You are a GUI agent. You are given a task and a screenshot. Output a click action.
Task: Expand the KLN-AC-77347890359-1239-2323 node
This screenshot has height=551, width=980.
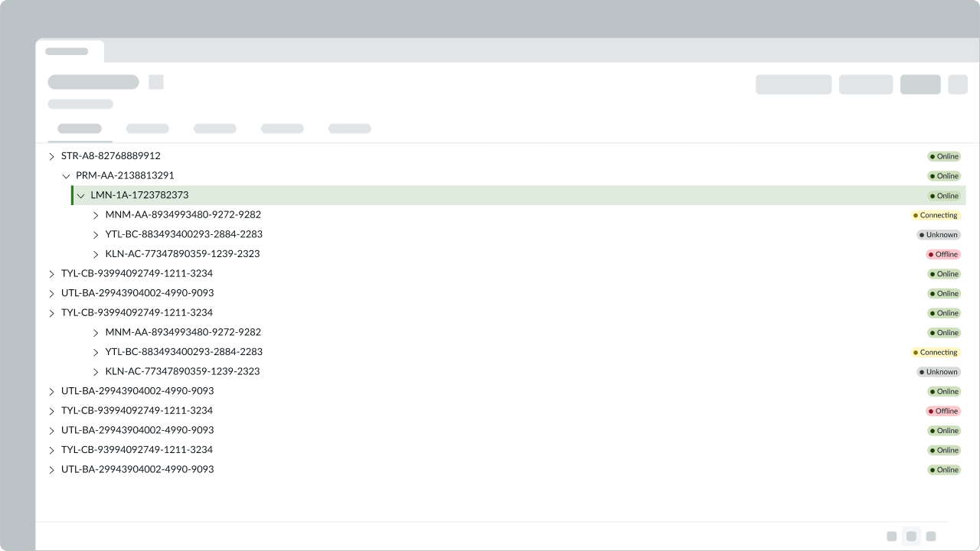click(x=95, y=253)
